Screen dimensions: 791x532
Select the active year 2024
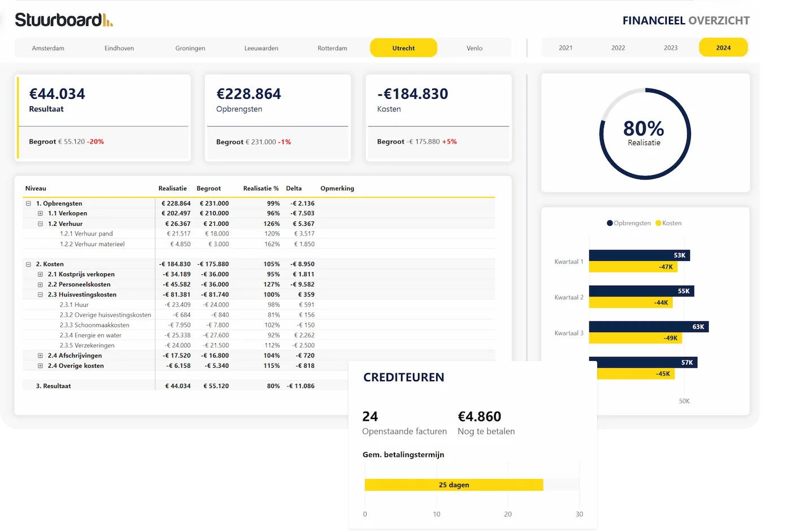723,47
